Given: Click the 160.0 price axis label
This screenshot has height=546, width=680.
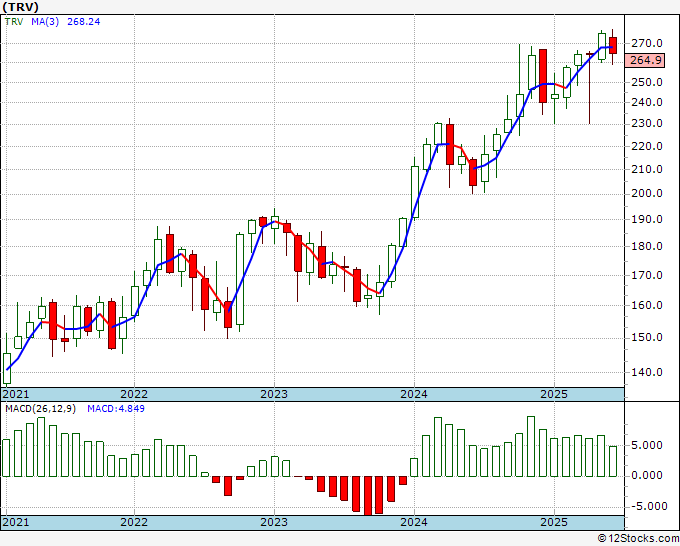Looking at the screenshot, I should pyautogui.click(x=647, y=305).
